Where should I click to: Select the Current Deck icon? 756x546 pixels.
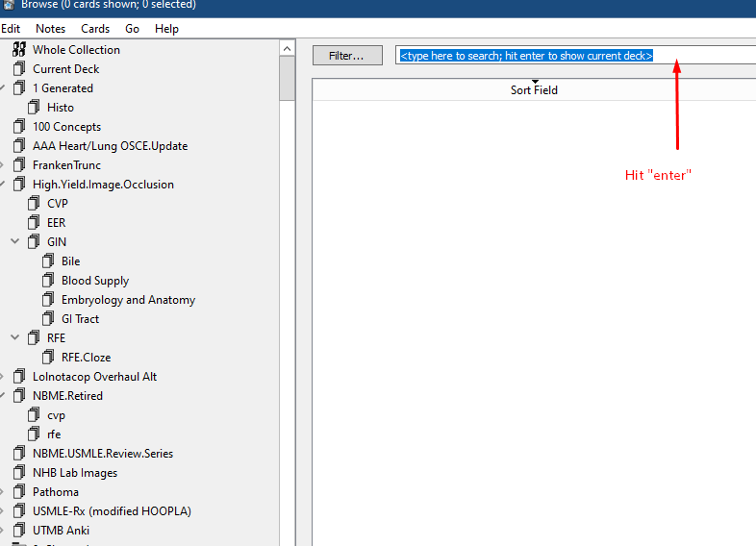click(x=19, y=68)
